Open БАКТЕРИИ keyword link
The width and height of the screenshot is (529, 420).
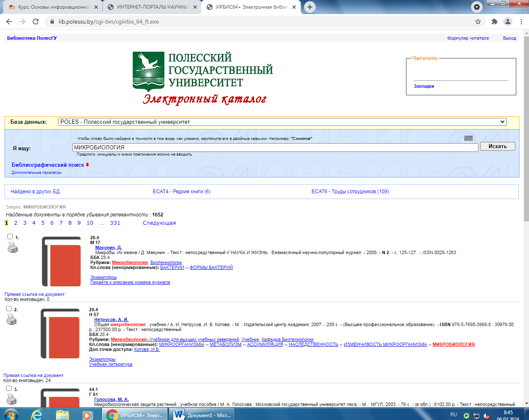(172, 267)
